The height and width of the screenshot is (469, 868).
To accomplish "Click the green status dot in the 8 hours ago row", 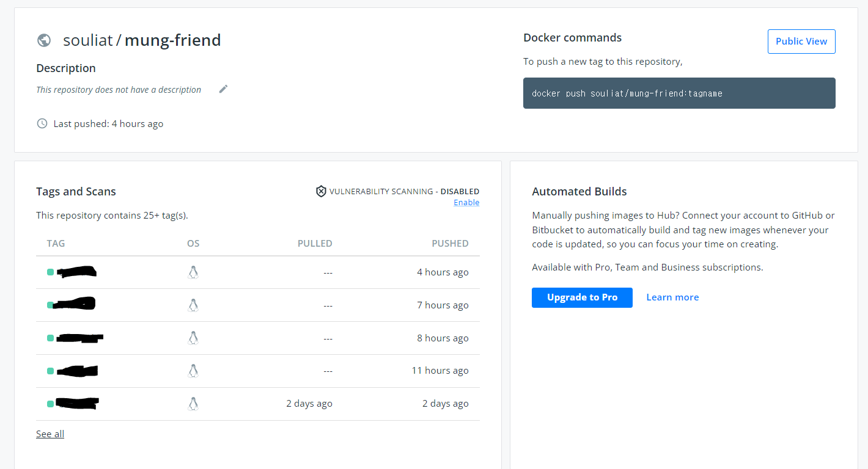I will 50,338.
